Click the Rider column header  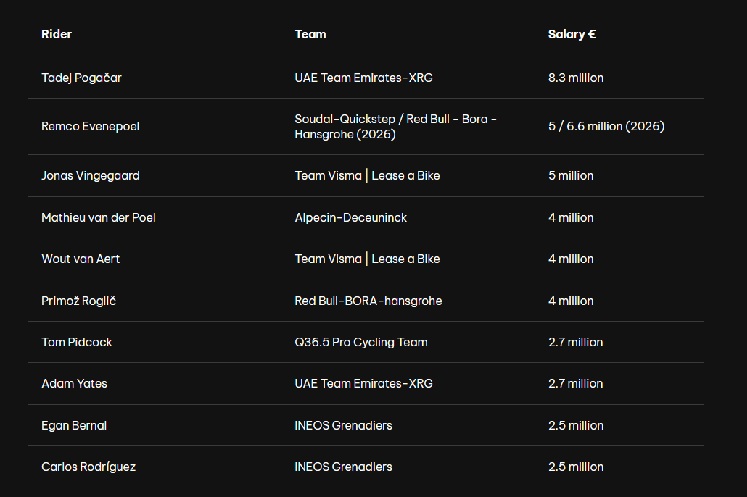pos(56,34)
